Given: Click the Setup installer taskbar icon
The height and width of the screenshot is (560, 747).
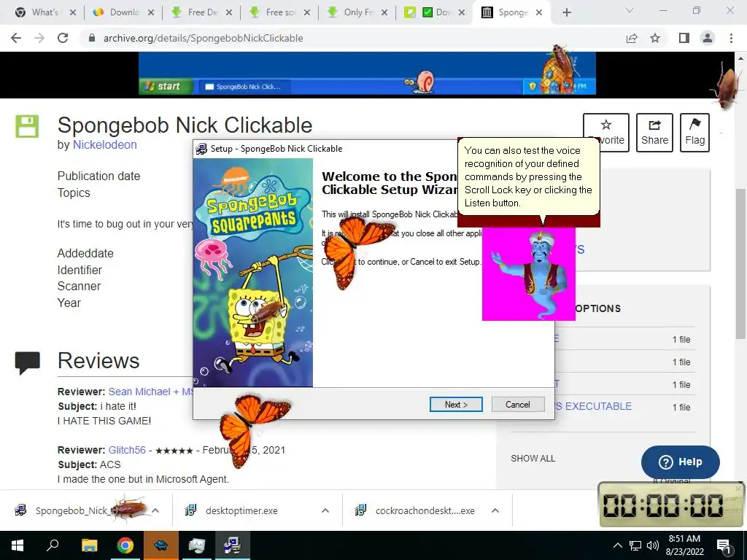Looking at the screenshot, I should coord(232,545).
